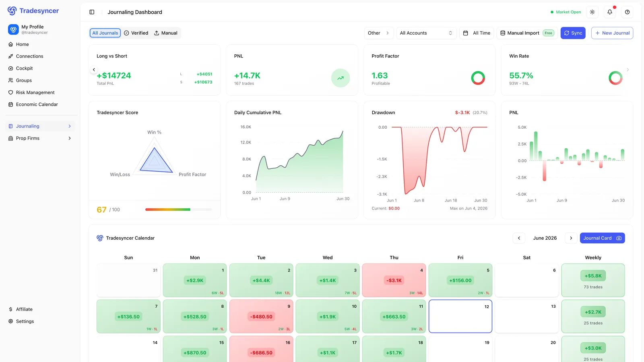Screen dimensions: 644x362
Task: Go to previous calendar month
Action: click(519, 238)
